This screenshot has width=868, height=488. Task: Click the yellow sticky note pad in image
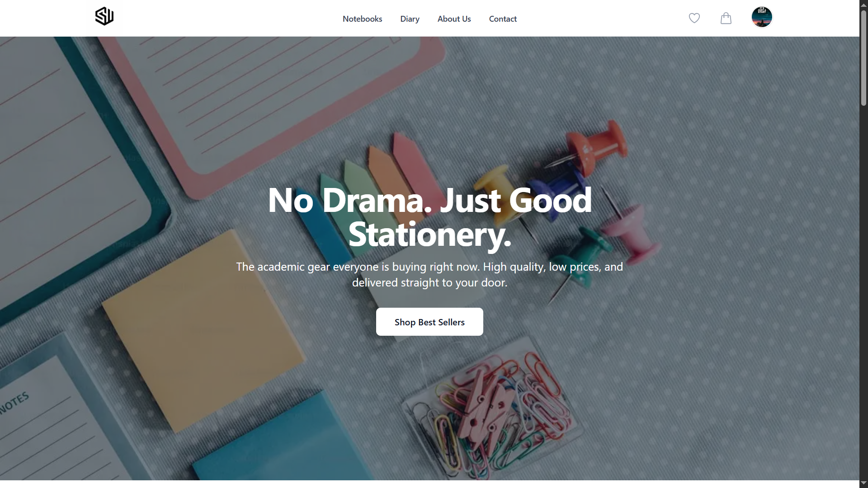[203, 330]
